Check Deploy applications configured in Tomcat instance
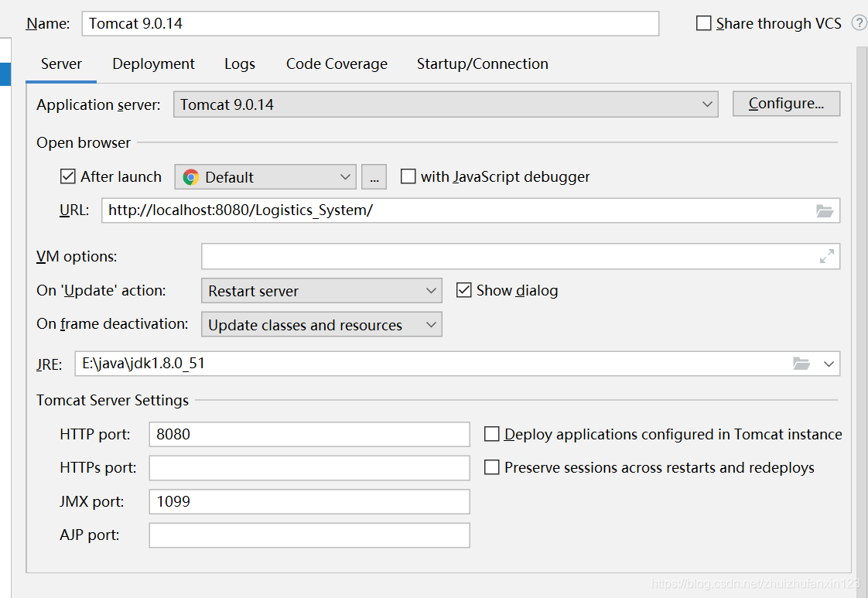The height and width of the screenshot is (598, 868). click(491, 434)
